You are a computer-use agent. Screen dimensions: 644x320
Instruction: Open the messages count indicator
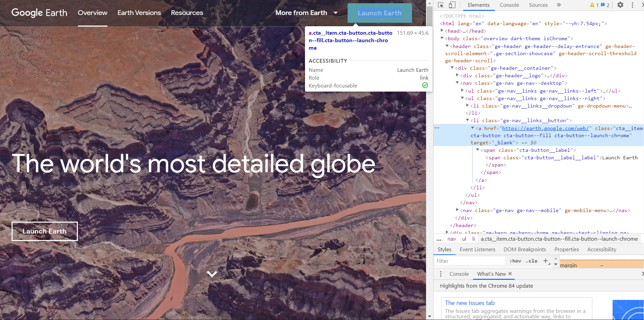(x=605, y=5)
